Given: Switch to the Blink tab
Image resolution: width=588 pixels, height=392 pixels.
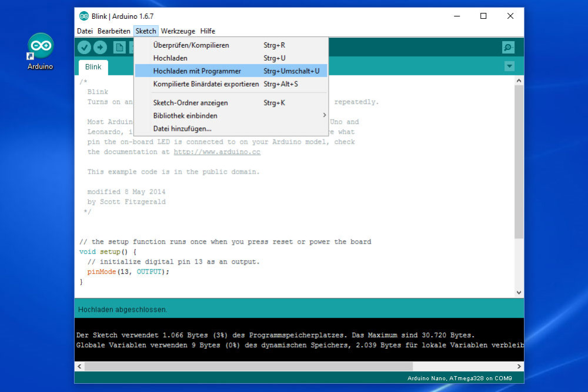Looking at the screenshot, I should 93,67.
